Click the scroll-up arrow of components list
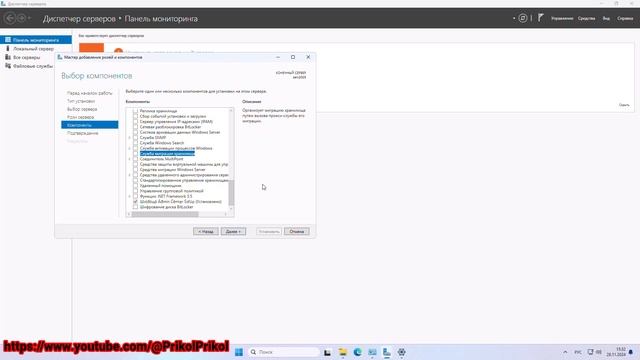Screen dimensions: 640x360 pyautogui.click(x=231, y=110)
